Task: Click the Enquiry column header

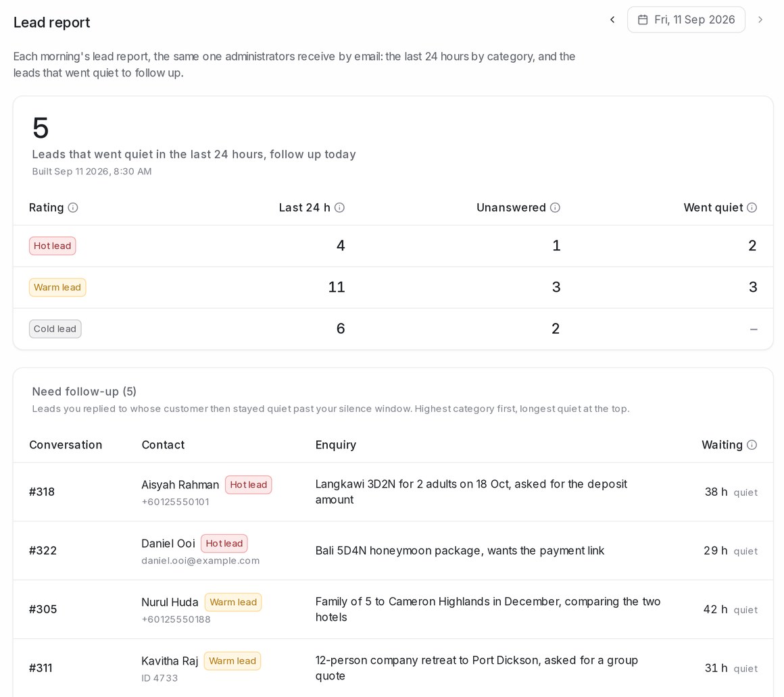Action: [x=335, y=444]
